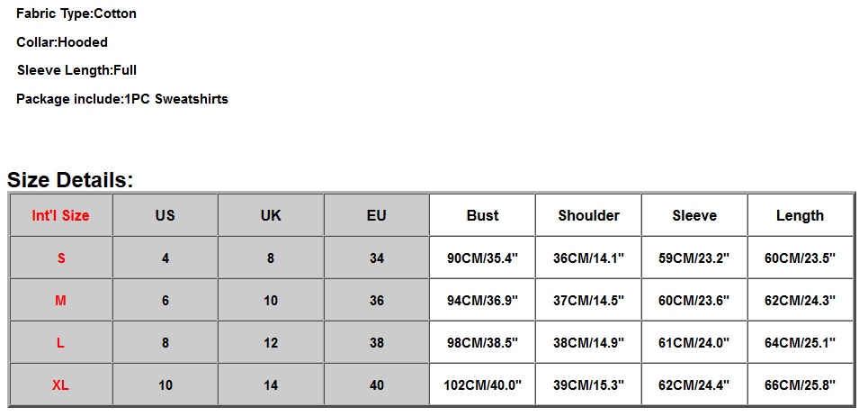Select the US column header cell
This screenshot has width=868, height=416.
[x=165, y=215]
